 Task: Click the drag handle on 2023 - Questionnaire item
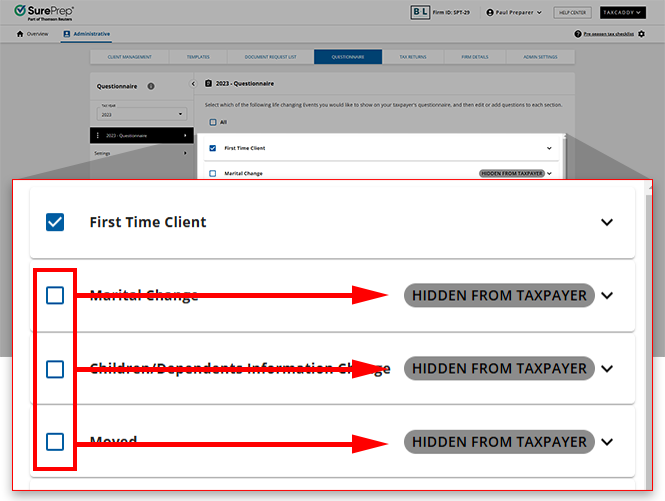[98, 135]
